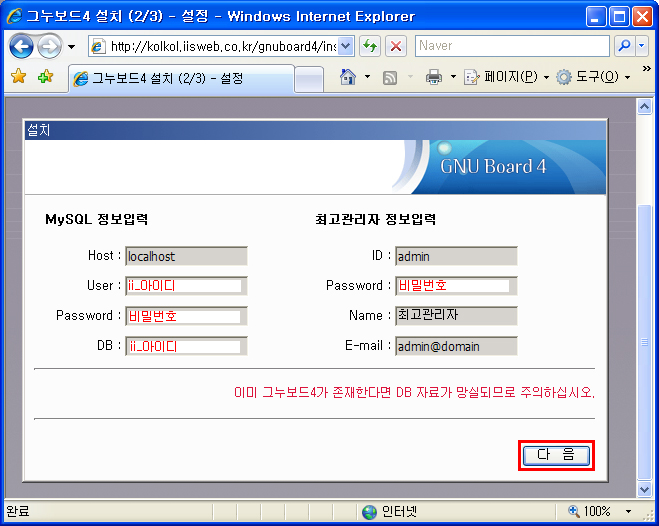This screenshot has height=526, width=659.
Task: Click the vertical scrollbar up arrow
Action: (644, 107)
